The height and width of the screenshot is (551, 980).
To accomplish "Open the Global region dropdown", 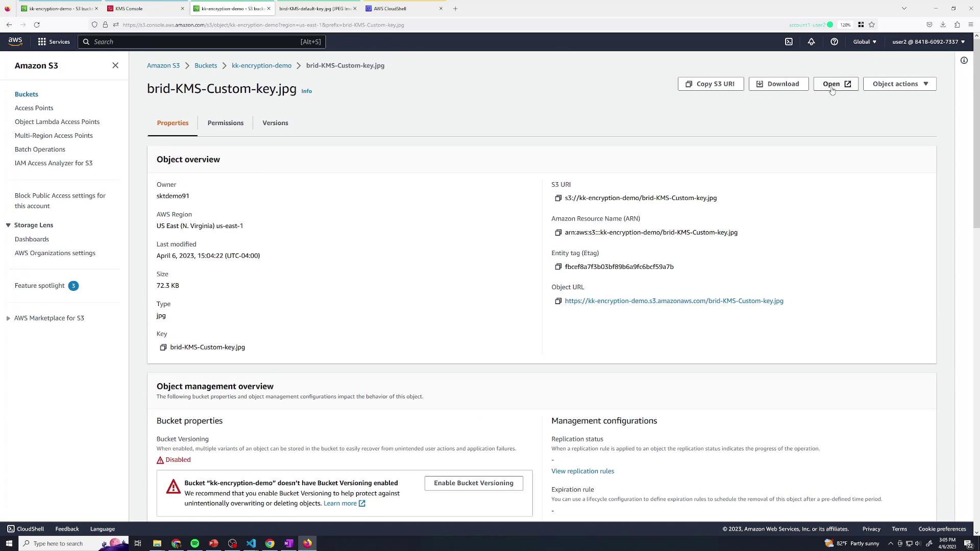I will point(864,42).
